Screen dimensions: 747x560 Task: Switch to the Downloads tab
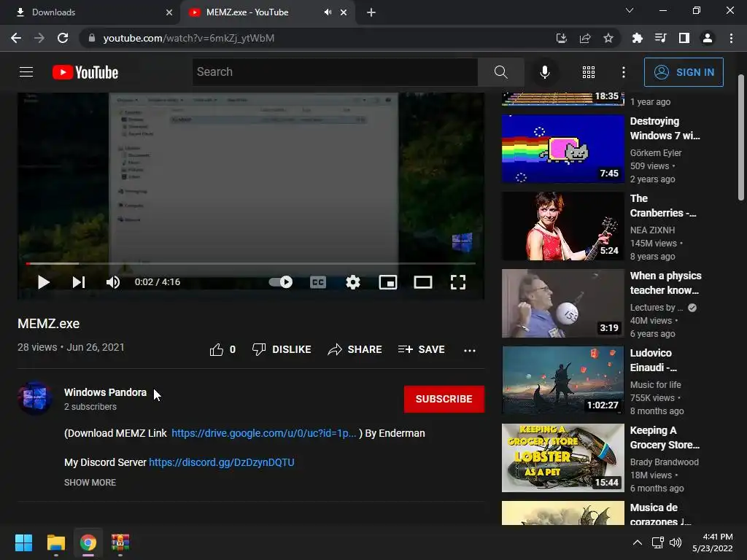click(90, 12)
